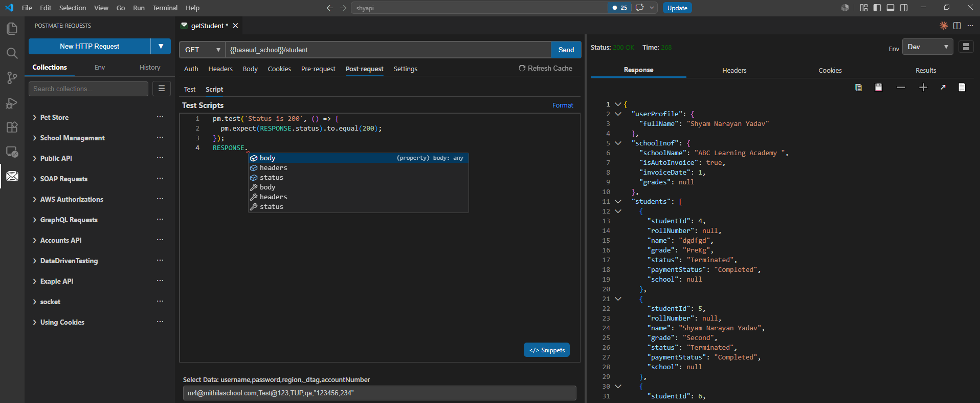
Task: Switch to the Pre-request tab
Action: click(318, 69)
